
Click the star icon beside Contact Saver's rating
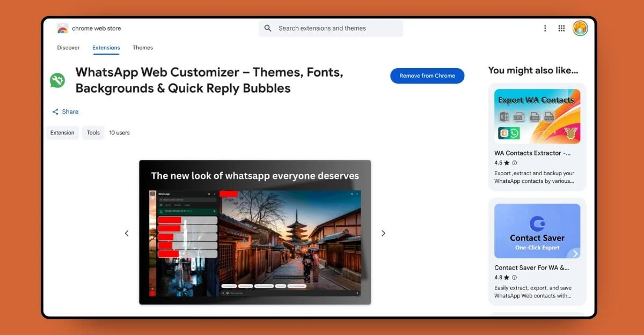pyautogui.click(x=506, y=278)
